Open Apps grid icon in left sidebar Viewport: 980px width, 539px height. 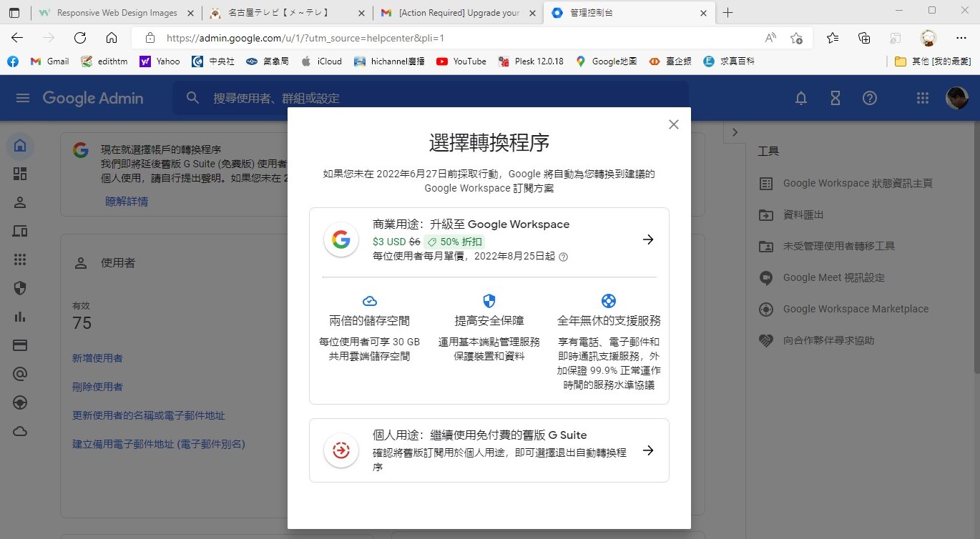pos(20,259)
